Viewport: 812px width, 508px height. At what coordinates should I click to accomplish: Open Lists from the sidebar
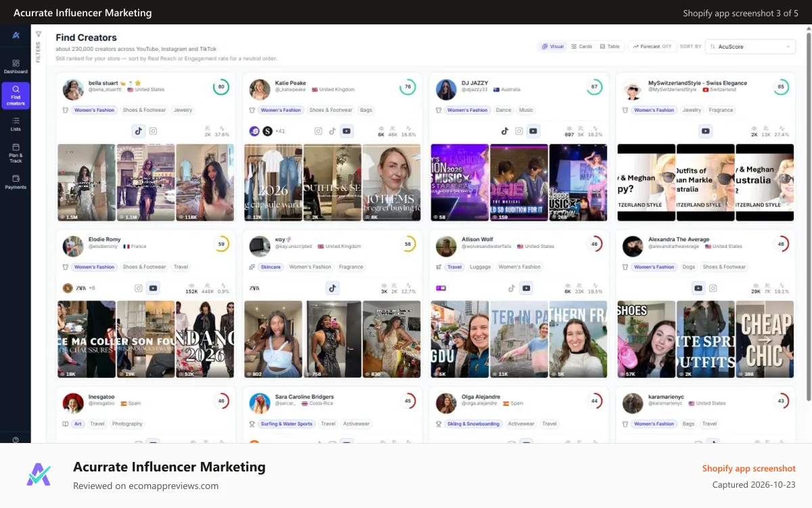click(x=16, y=123)
